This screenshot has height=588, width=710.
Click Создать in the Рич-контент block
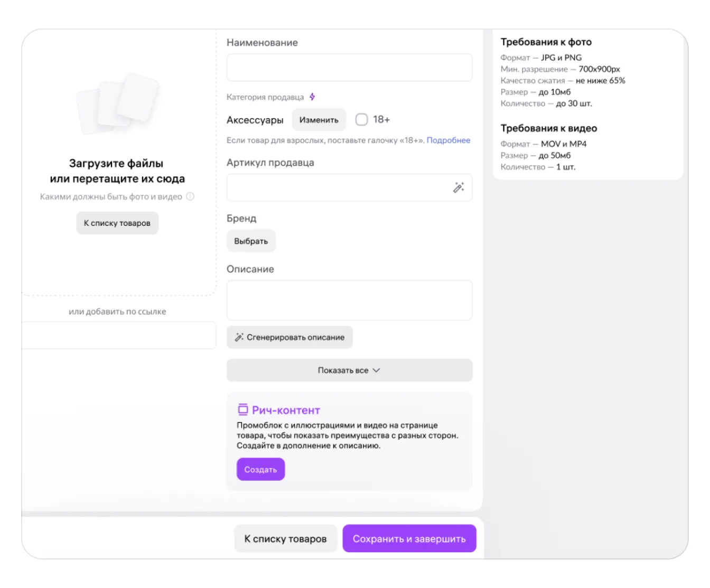(x=260, y=469)
